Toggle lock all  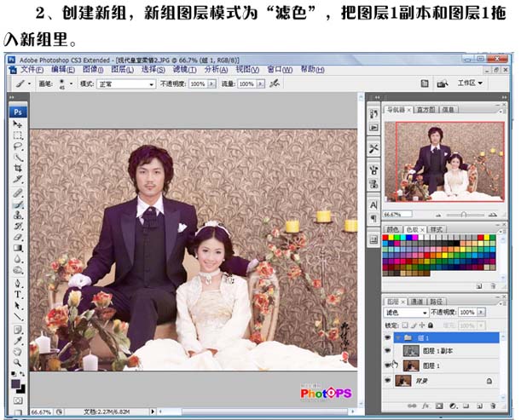[x=431, y=325]
